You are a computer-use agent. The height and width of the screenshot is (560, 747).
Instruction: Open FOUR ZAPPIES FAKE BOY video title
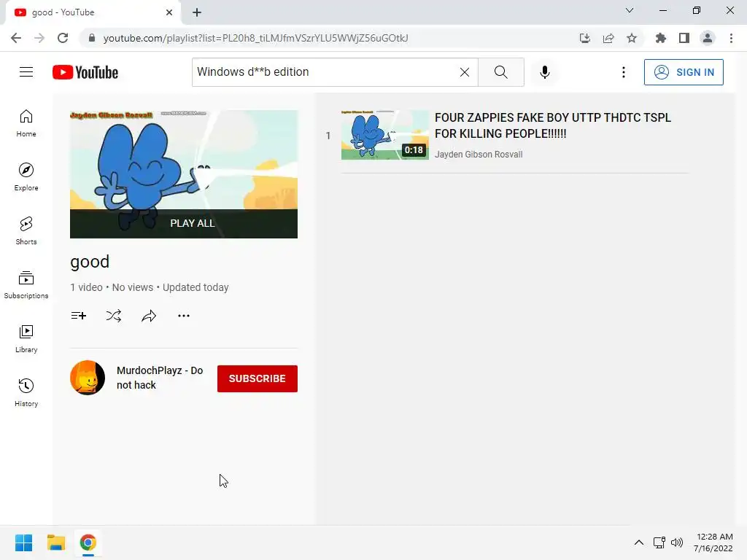click(553, 125)
